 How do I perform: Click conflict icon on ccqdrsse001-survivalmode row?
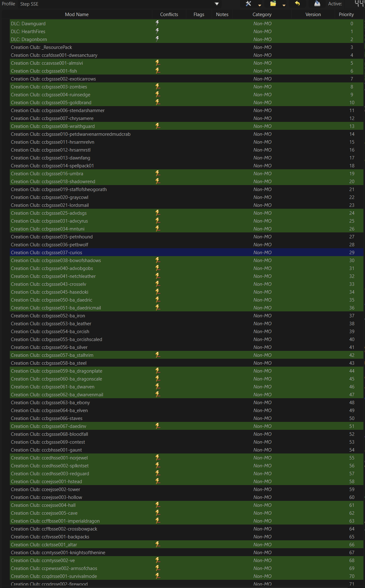pyautogui.click(x=158, y=576)
